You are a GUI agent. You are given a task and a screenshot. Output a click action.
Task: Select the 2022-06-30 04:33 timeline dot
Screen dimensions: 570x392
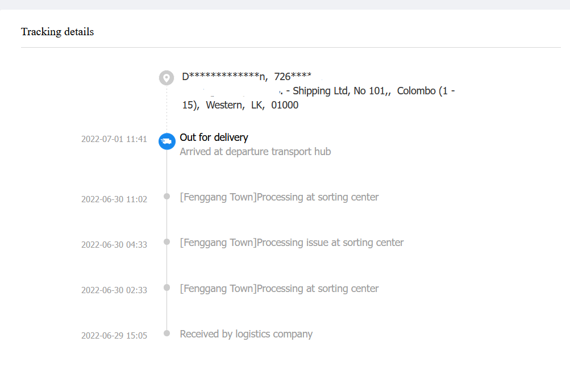click(167, 241)
